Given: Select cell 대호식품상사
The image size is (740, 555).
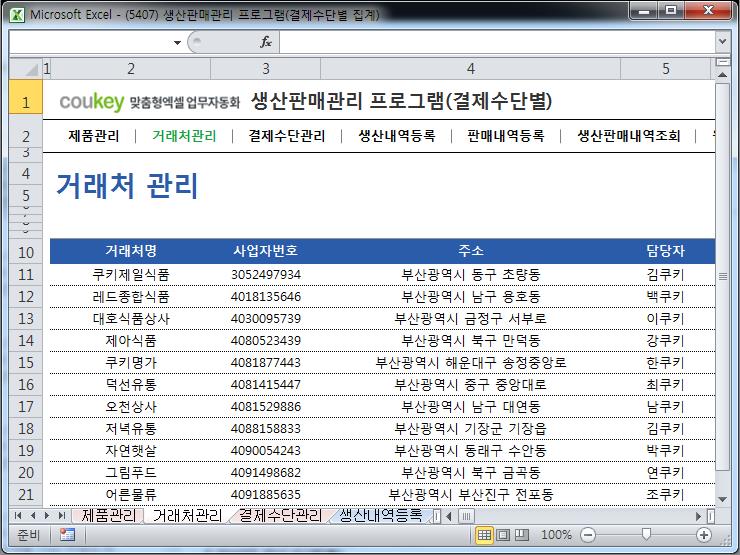Looking at the screenshot, I should (x=131, y=319).
